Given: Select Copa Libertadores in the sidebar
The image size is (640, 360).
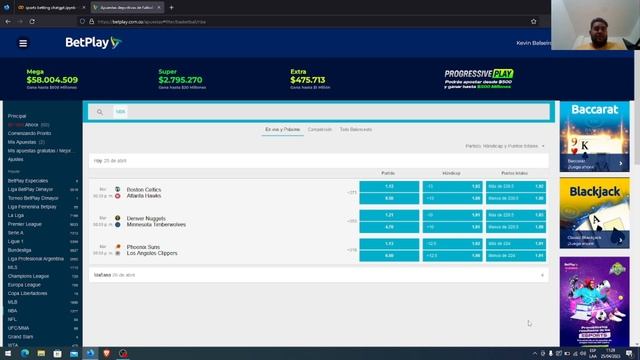Looking at the screenshot, I should coord(27,293).
